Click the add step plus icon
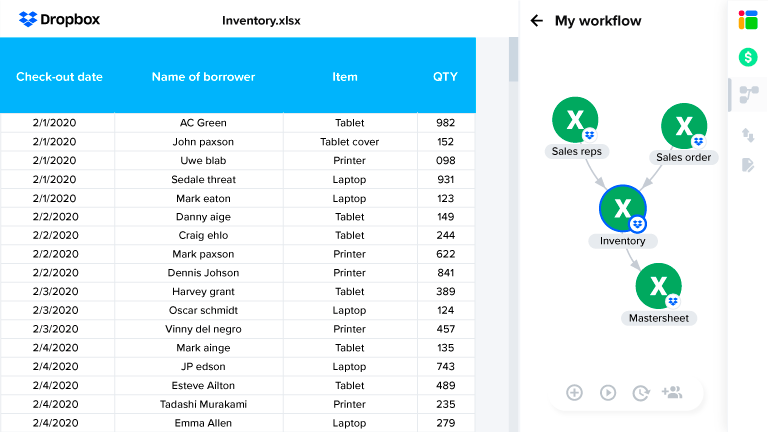Image resolution: width=768 pixels, height=432 pixels. click(x=574, y=393)
